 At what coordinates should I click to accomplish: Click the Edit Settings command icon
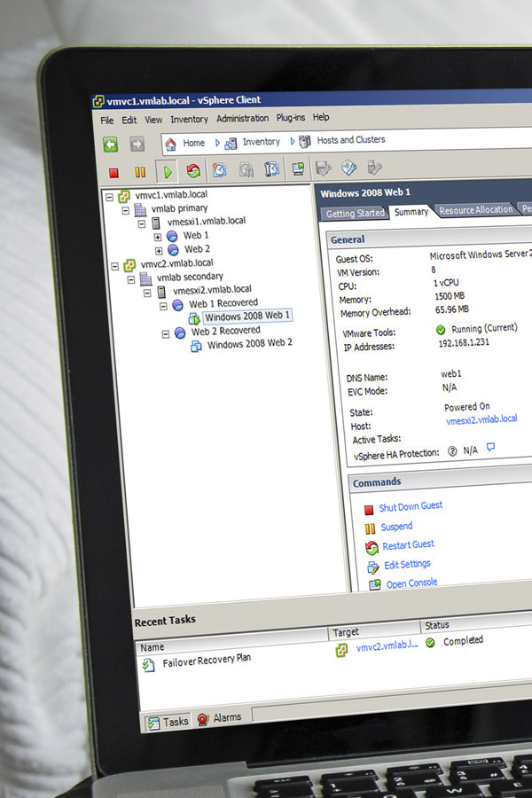373,567
